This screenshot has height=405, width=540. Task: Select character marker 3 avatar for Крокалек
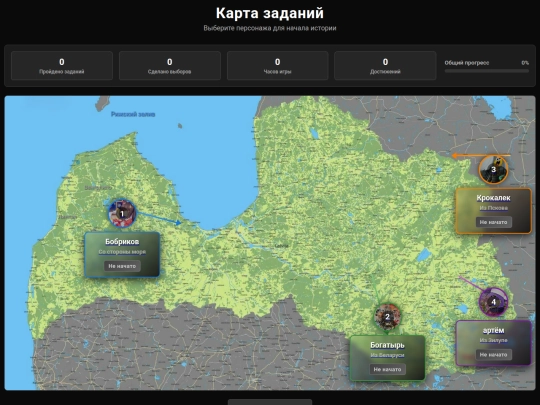493,169
